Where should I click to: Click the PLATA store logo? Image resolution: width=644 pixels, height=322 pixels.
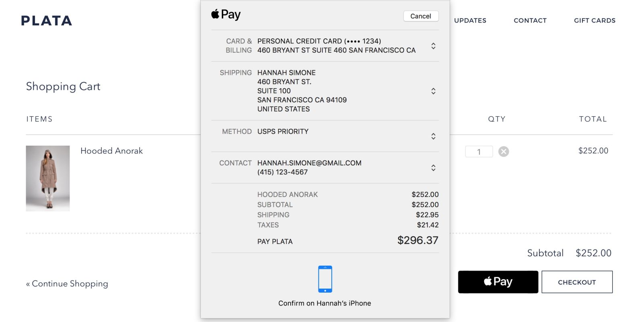[x=47, y=21]
